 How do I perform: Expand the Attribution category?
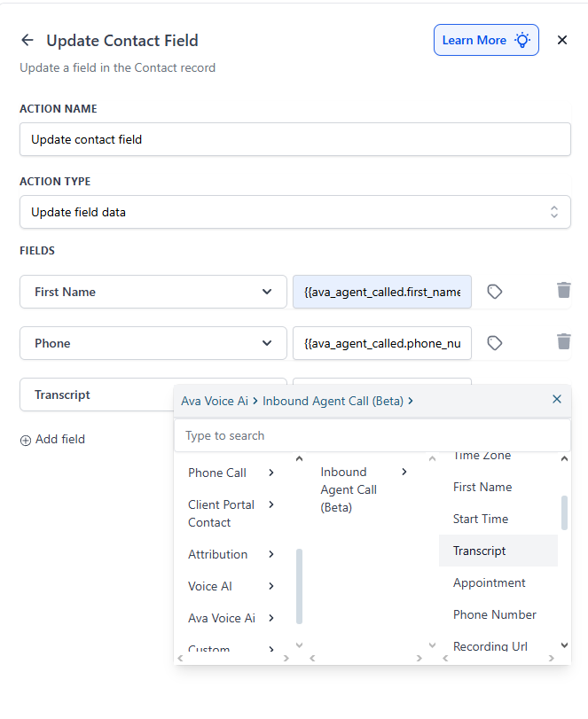231,554
